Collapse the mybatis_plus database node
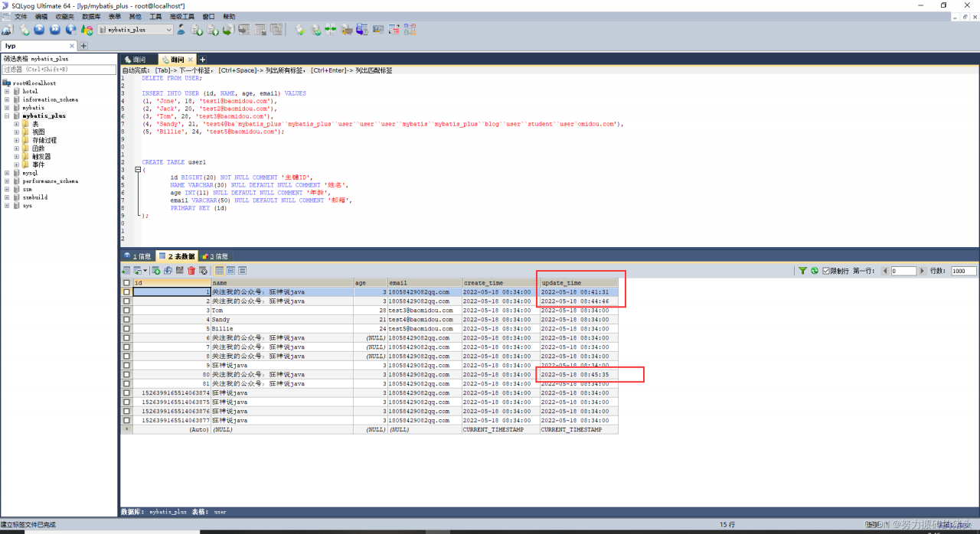980x534 pixels. click(7, 116)
